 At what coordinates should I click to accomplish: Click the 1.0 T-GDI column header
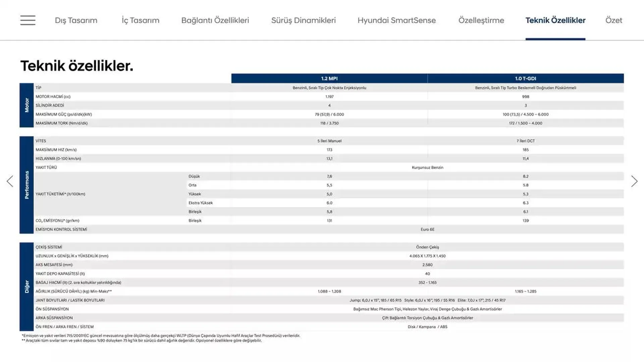coord(526,78)
